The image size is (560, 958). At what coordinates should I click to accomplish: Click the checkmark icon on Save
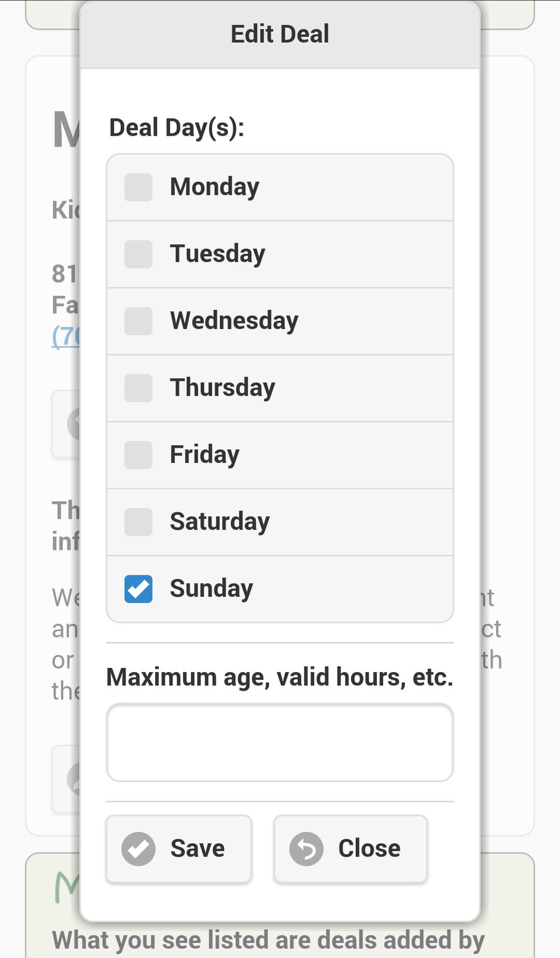pyautogui.click(x=138, y=849)
